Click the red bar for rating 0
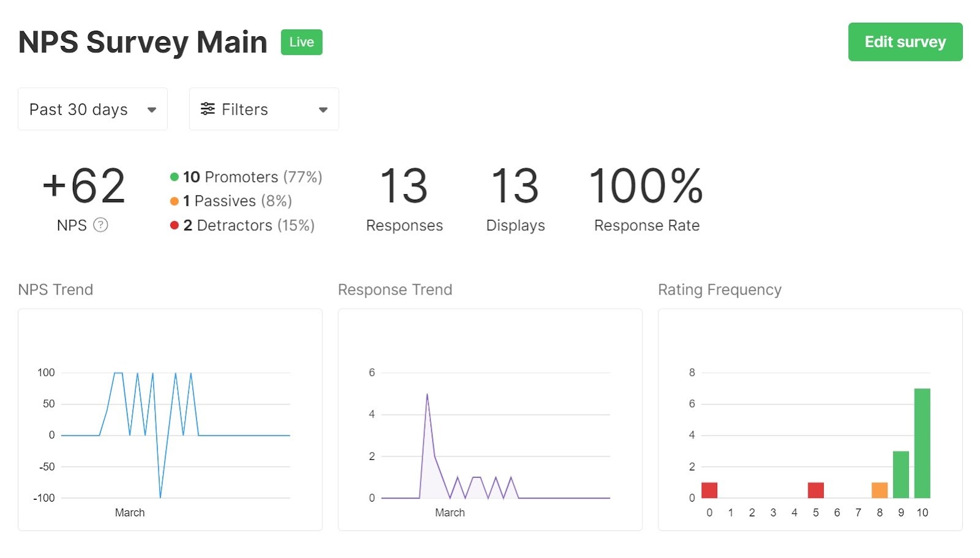 (709, 490)
